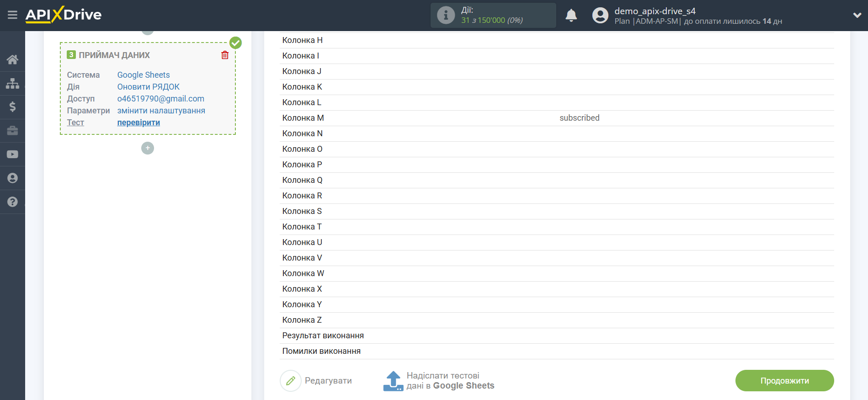Click the ApiX-Drive logo
Viewport: 868px width, 400px height.
[64, 15]
